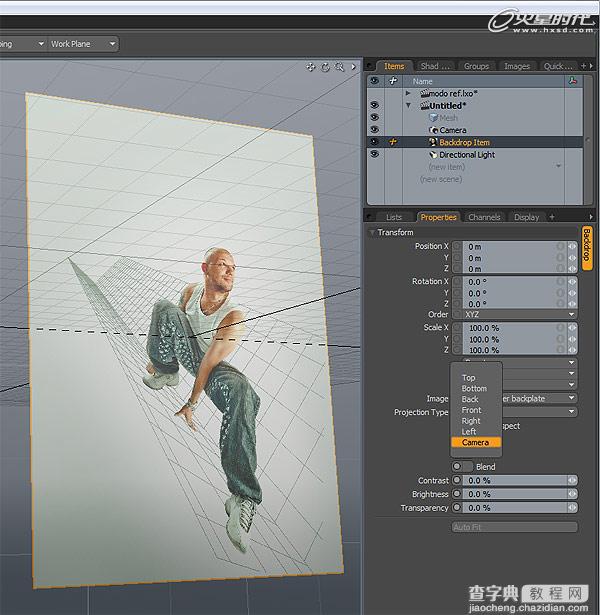600x615 pixels.
Task: Show more tabs arrow in Items panel
Action: [591, 66]
